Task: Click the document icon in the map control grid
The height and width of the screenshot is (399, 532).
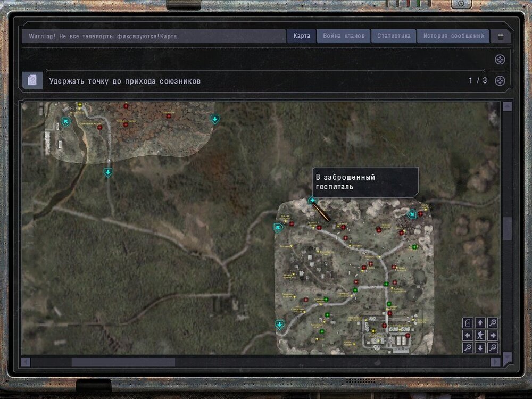Action: click(468, 323)
